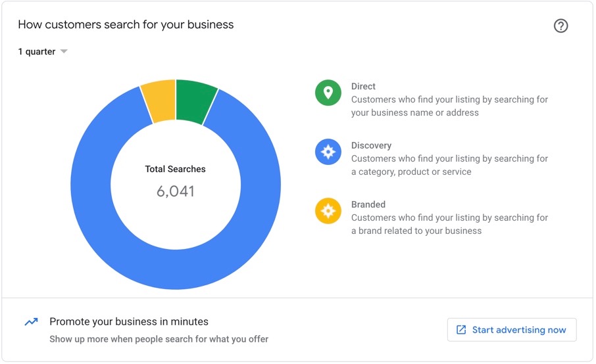Click the yellow Branded compass icon

(x=328, y=211)
